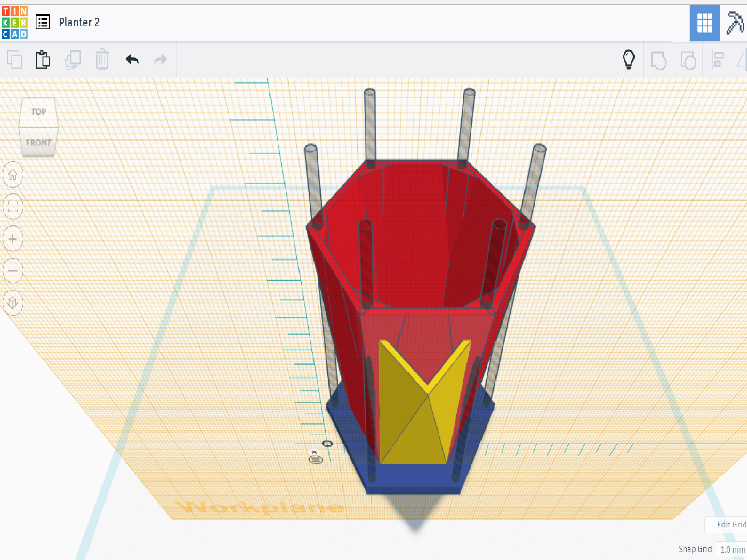
Task: Fit all in view icon
Action: tap(13, 206)
